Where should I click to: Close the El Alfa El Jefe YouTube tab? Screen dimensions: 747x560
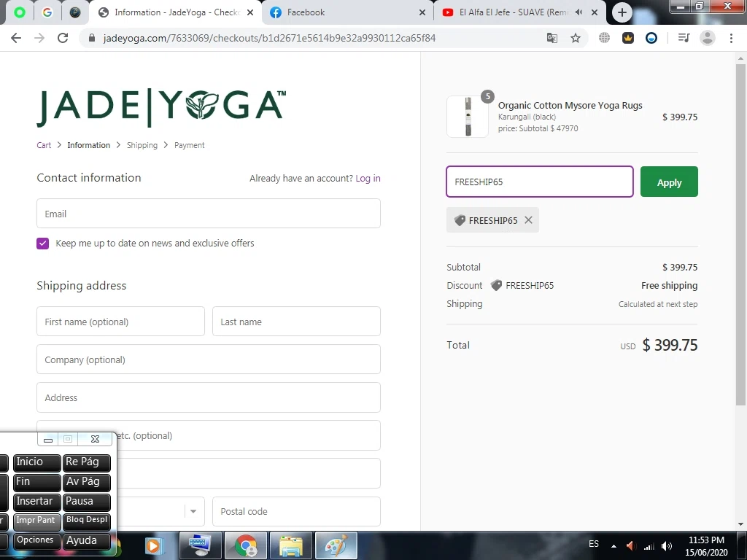tap(595, 12)
